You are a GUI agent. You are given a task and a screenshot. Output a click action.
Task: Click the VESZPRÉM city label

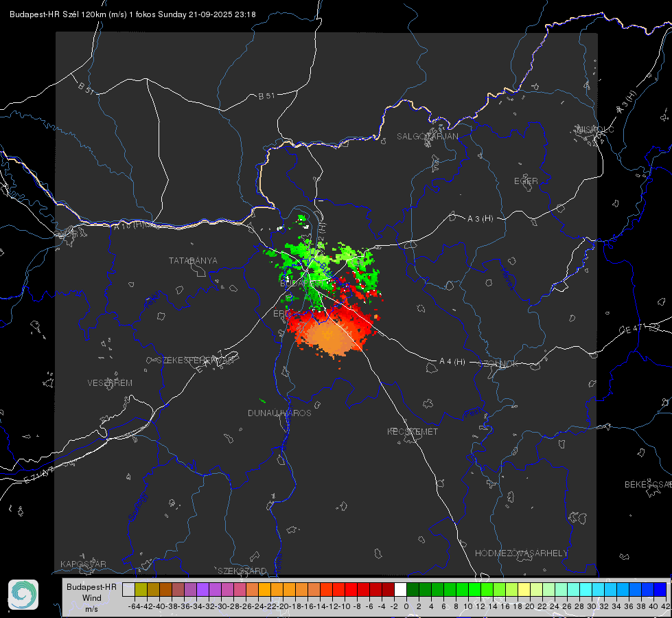(110, 383)
